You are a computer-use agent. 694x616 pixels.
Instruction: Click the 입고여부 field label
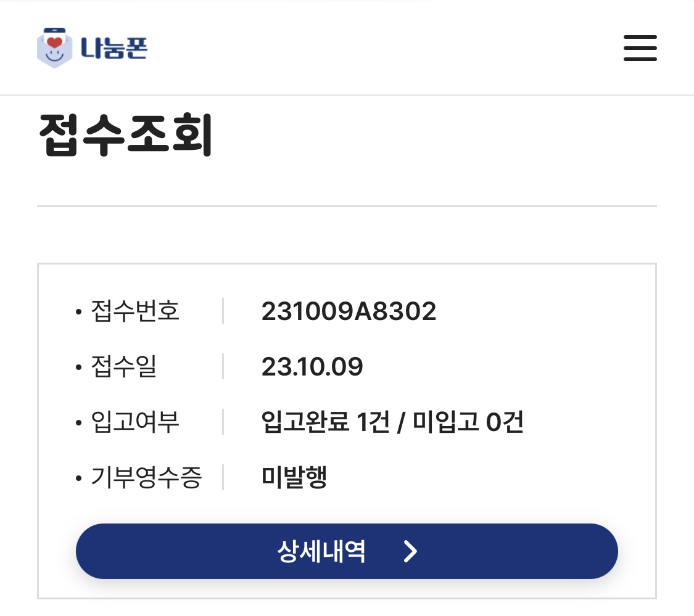click(x=135, y=422)
